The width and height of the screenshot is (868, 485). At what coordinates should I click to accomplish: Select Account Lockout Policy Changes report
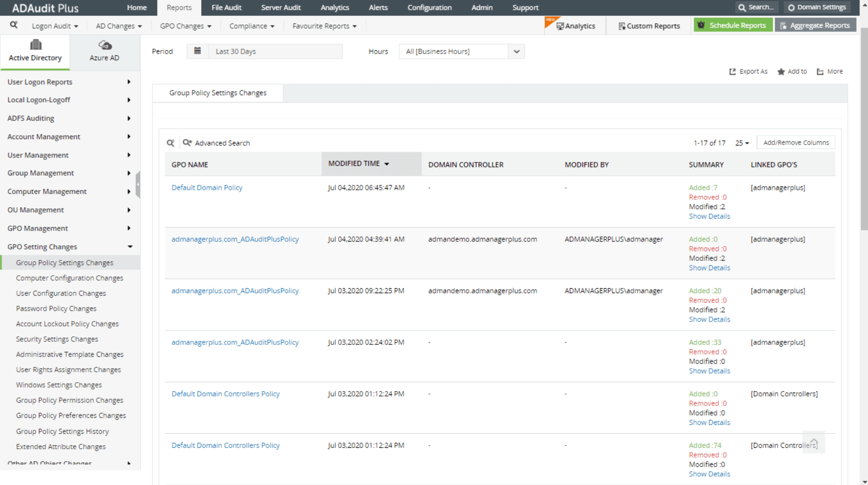click(x=67, y=324)
